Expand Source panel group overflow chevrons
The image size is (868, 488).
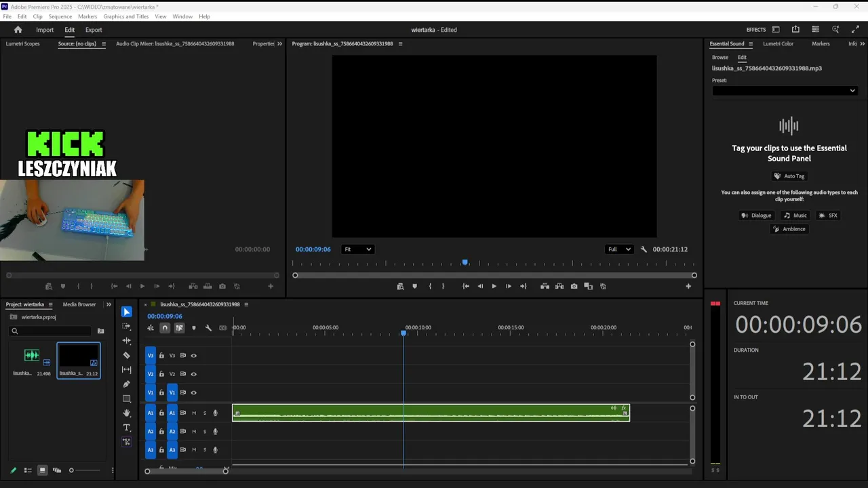pyautogui.click(x=279, y=43)
